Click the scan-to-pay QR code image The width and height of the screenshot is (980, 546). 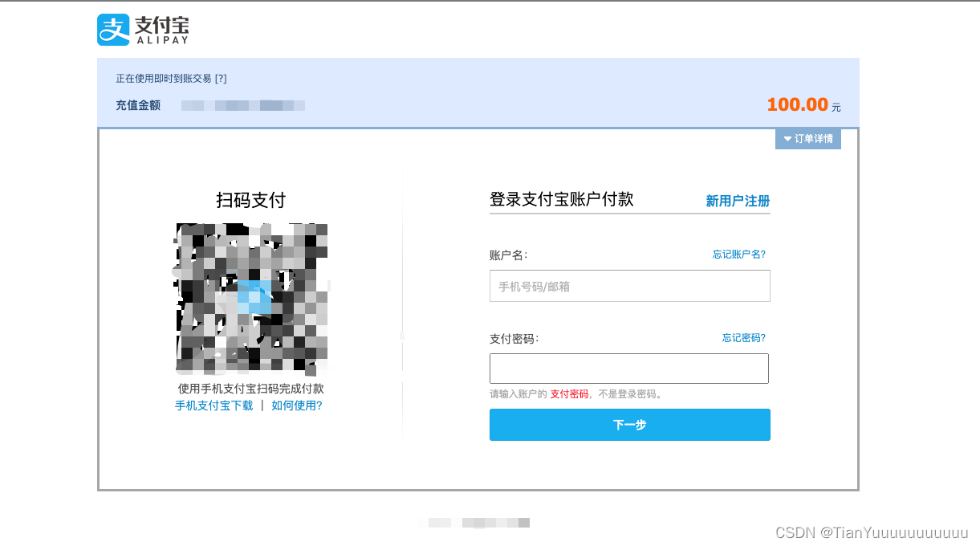[251, 299]
